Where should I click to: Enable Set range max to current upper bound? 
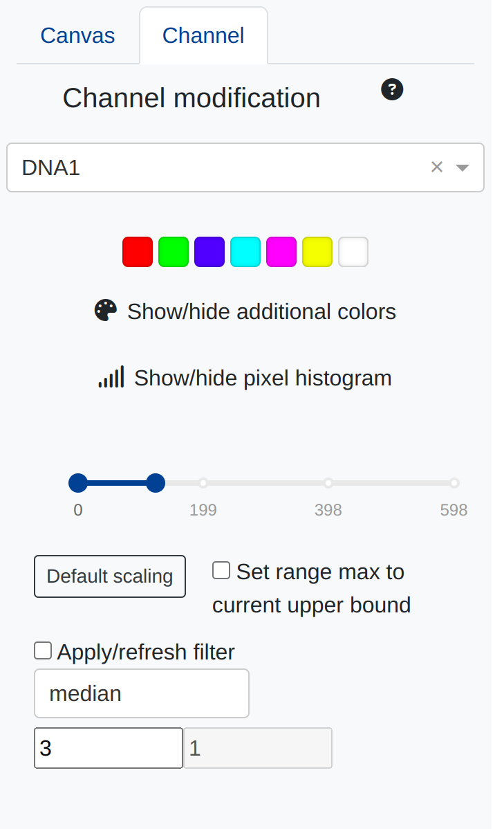(x=221, y=571)
